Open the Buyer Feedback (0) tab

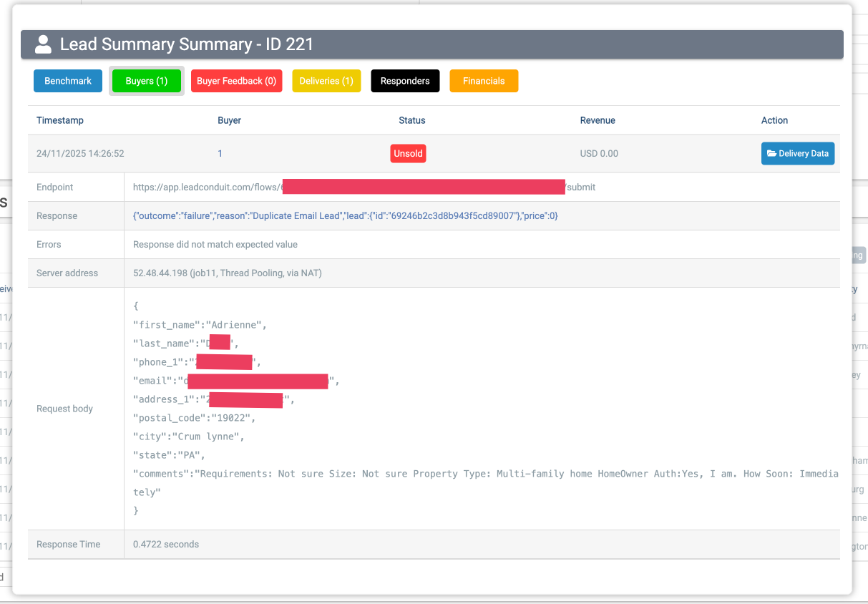point(236,81)
